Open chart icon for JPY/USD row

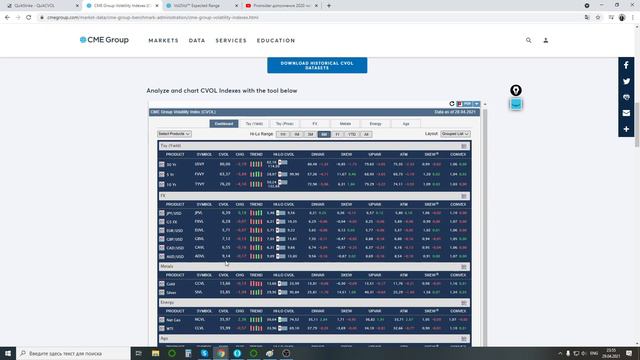point(162,213)
